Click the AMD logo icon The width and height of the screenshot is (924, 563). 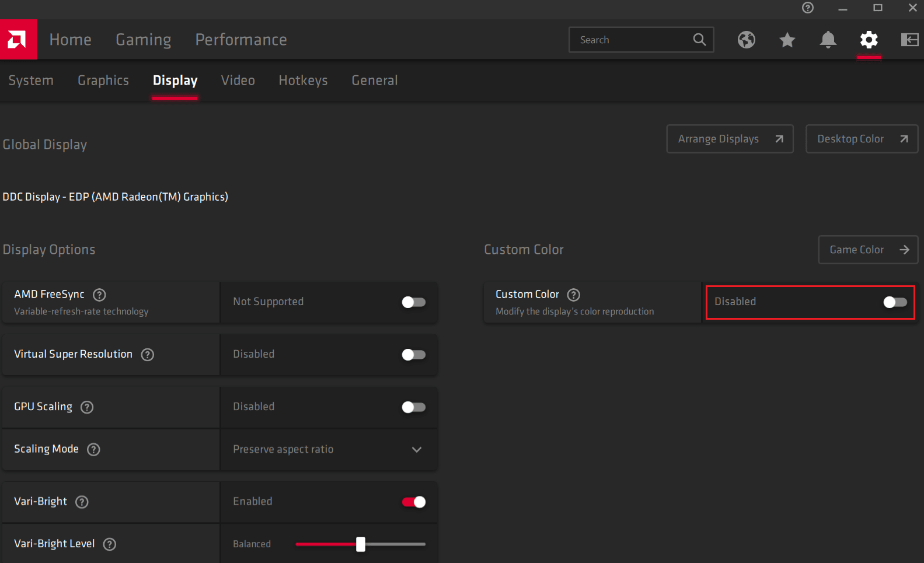click(18, 40)
